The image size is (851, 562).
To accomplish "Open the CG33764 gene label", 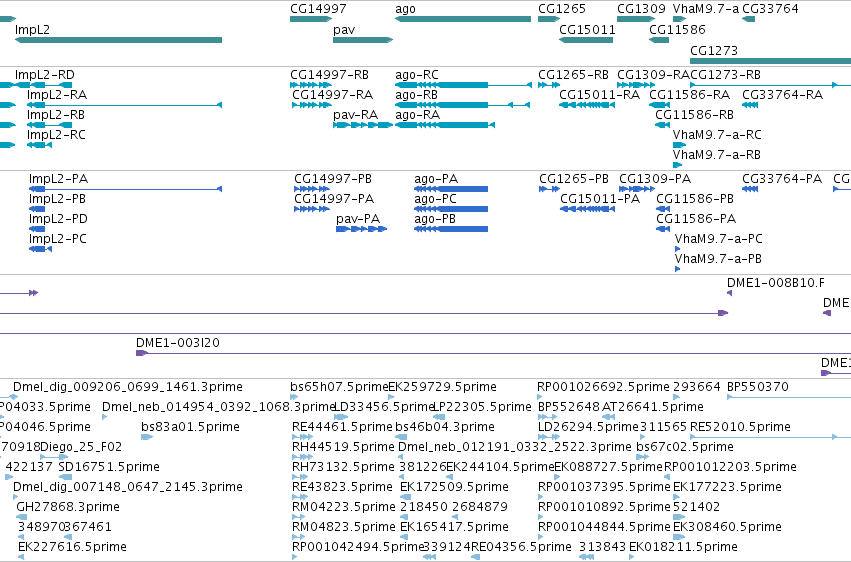I will (x=770, y=9).
